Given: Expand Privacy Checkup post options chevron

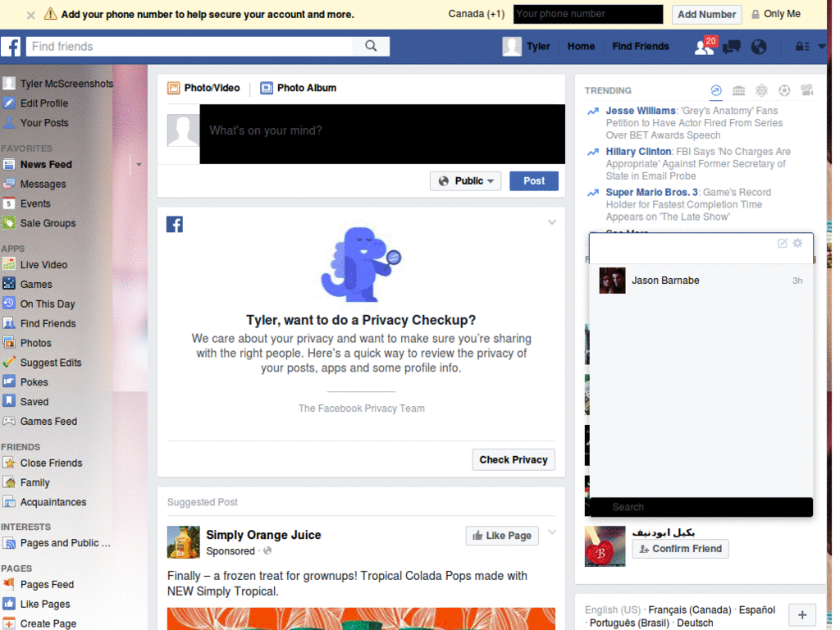Looking at the screenshot, I should (552, 222).
